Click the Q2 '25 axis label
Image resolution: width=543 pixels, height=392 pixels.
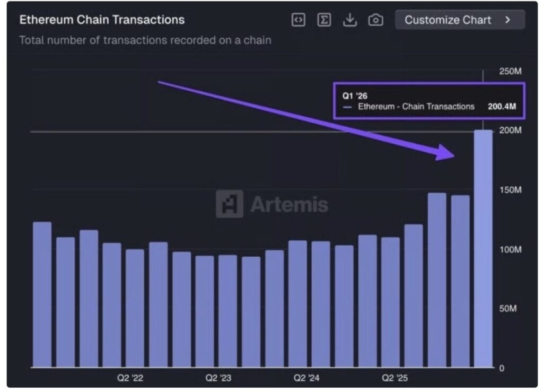click(x=395, y=378)
